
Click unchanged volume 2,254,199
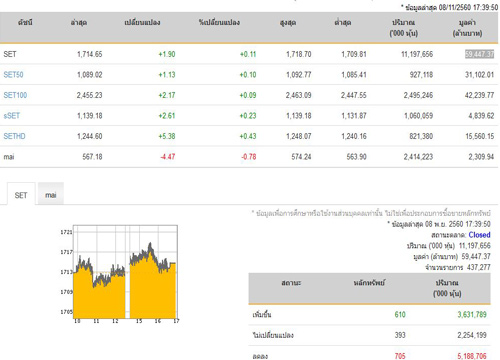472,335
